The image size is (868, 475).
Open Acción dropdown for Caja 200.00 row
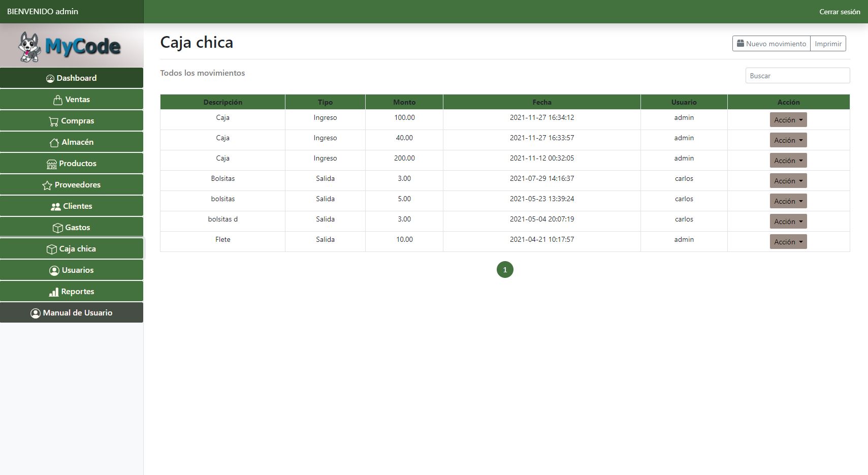coord(788,161)
